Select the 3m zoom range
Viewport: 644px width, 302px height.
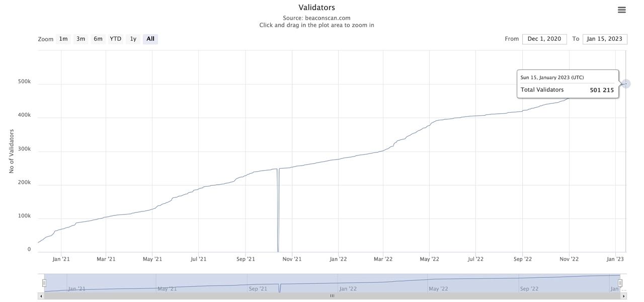click(x=80, y=39)
